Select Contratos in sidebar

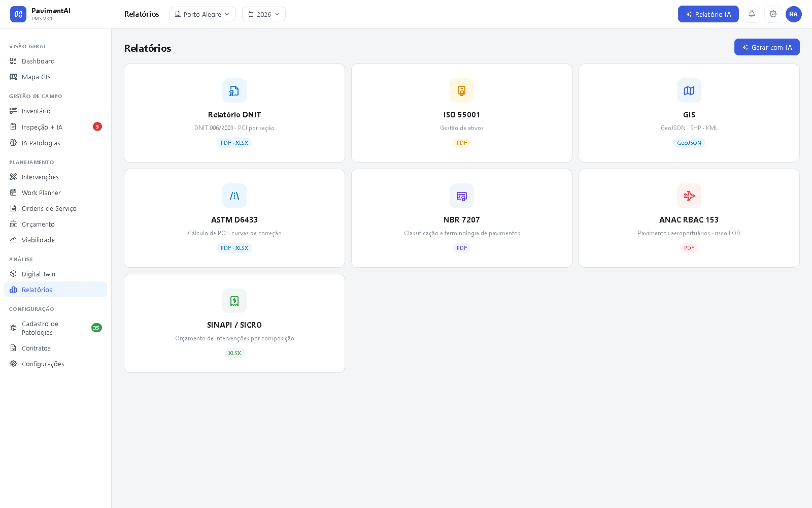point(56,348)
